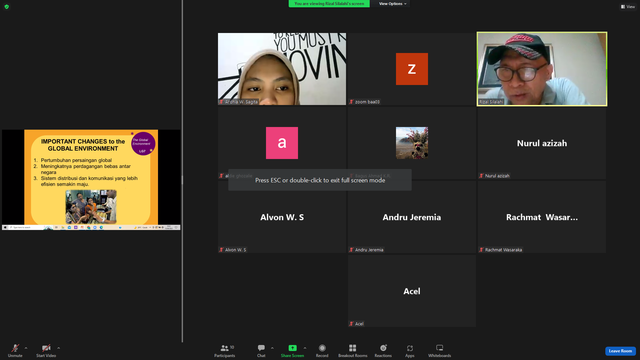The height and width of the screenshot is (360, 640).
Task: Expand chat options arrow
Action: click(x=272, y=348)
